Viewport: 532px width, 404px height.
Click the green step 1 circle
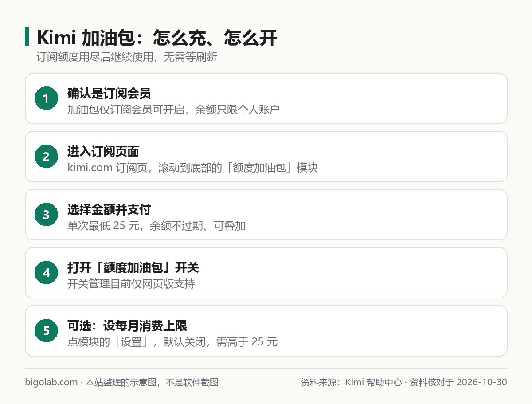click(x=46, y=98)
